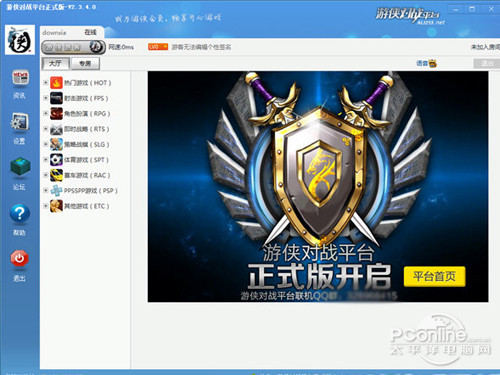The width and height of the screenshot is (500, 375).
Task: Click the 在线 online status label
Action: click(x=90, y=32)
